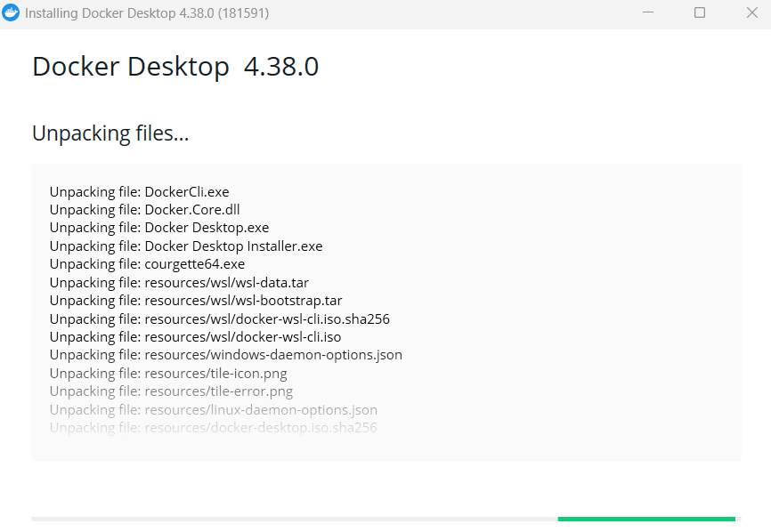Image resolution: width=771 pixels, height=532 pixels.
Task: Select log line 'resources/docker-desktop.iso.sha256'
Action: tap(213, 428)
